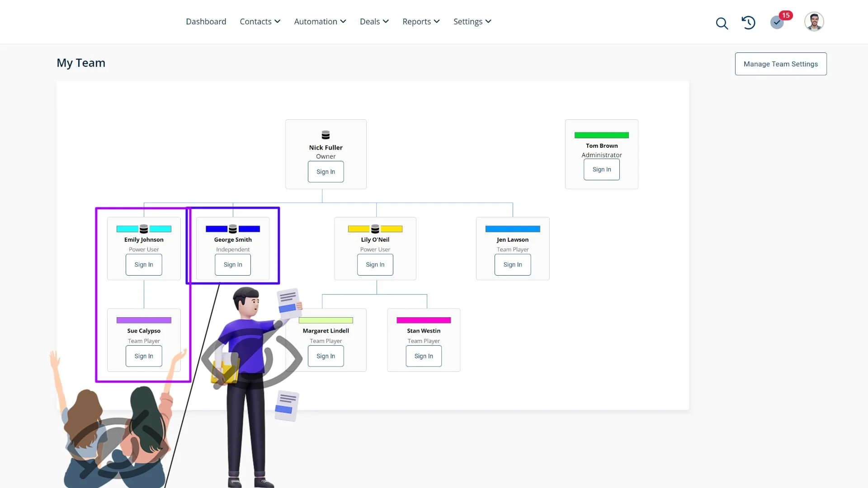This screenshot has width=868, height=488.
Task: Toggle the eye overlay on the standing man
Action: pos(252,359)
